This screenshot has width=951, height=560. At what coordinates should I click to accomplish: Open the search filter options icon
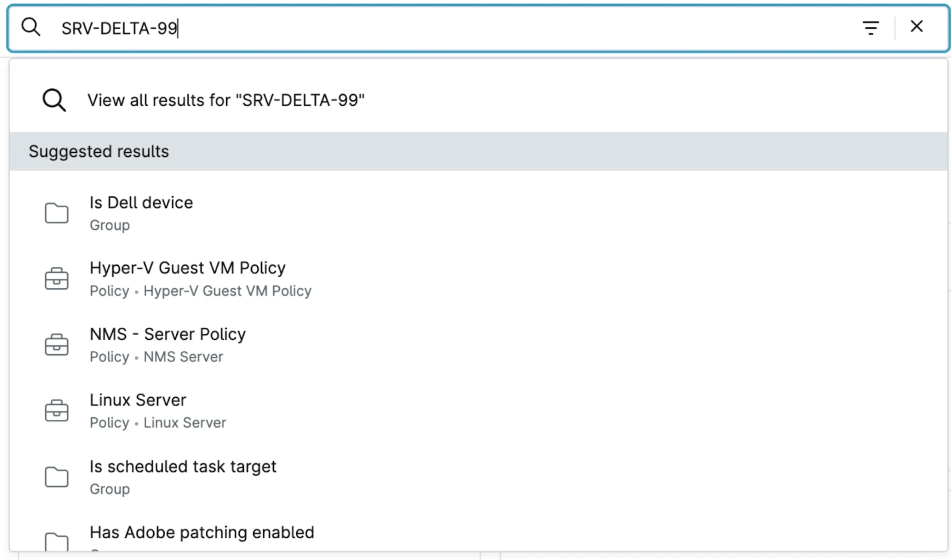pos(871,28)
